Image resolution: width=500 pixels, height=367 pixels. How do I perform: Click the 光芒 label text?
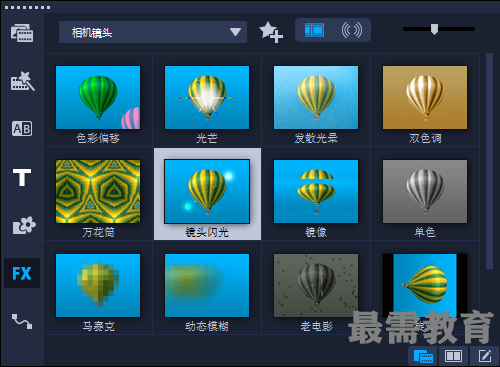tap(207, 138)
